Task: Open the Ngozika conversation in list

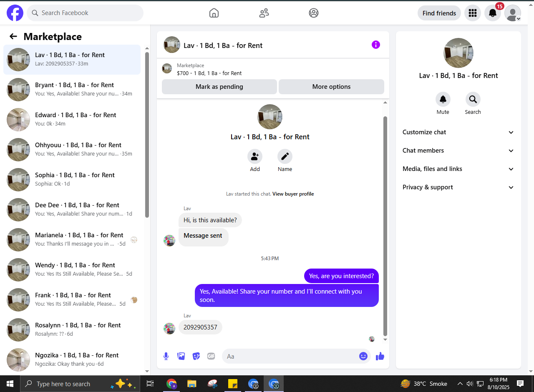Action: pos(72,360)
